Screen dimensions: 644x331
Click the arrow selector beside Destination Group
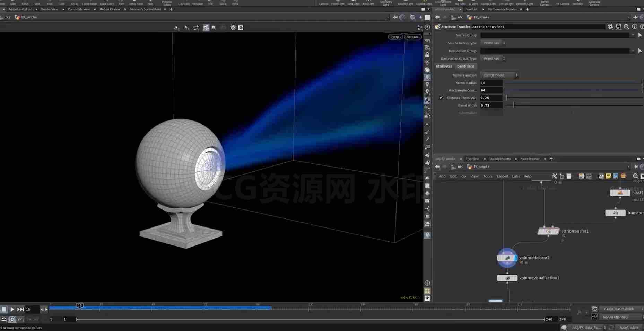640,51
